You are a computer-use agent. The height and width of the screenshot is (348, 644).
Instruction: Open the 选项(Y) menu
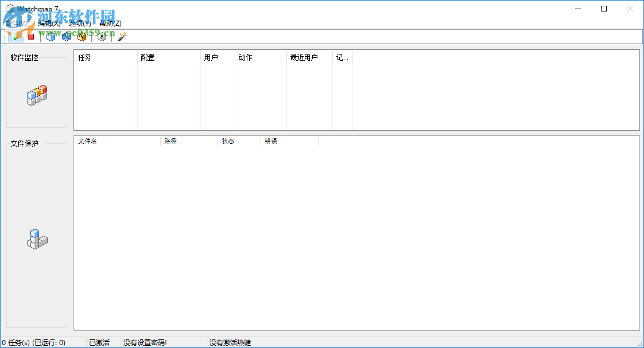[79, 23]
